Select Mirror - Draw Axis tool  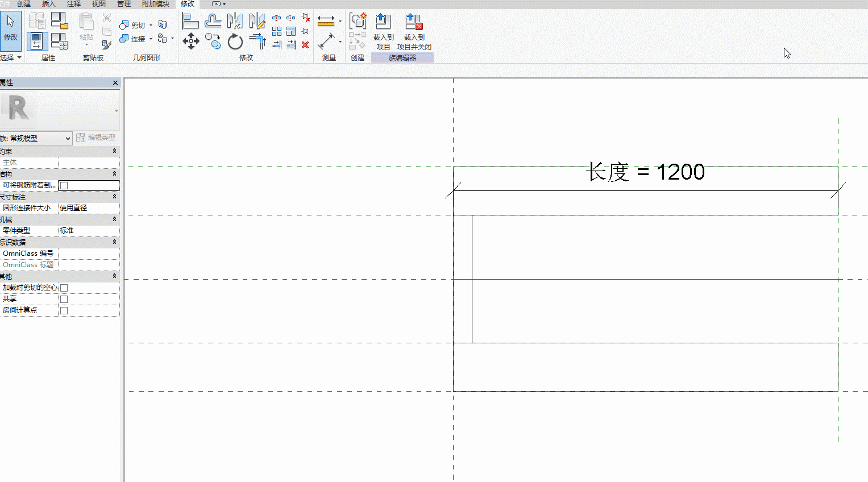tap(257, 22)
